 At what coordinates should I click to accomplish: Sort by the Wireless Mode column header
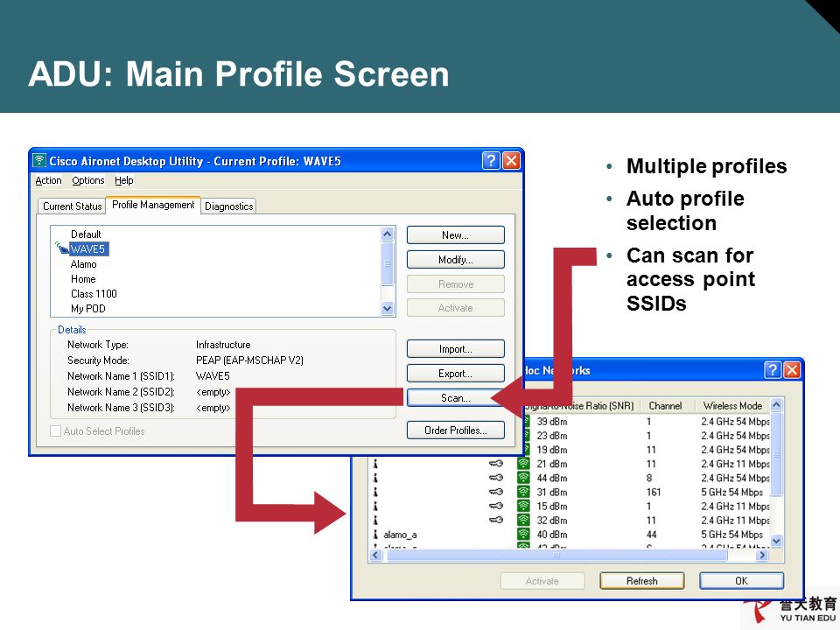click(x=732, y=405)
